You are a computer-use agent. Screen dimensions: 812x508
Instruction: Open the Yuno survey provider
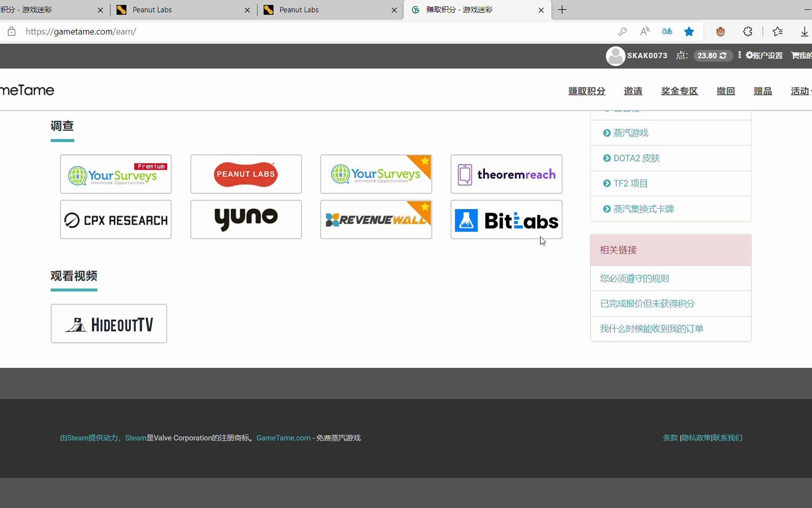tap(246, 220)
